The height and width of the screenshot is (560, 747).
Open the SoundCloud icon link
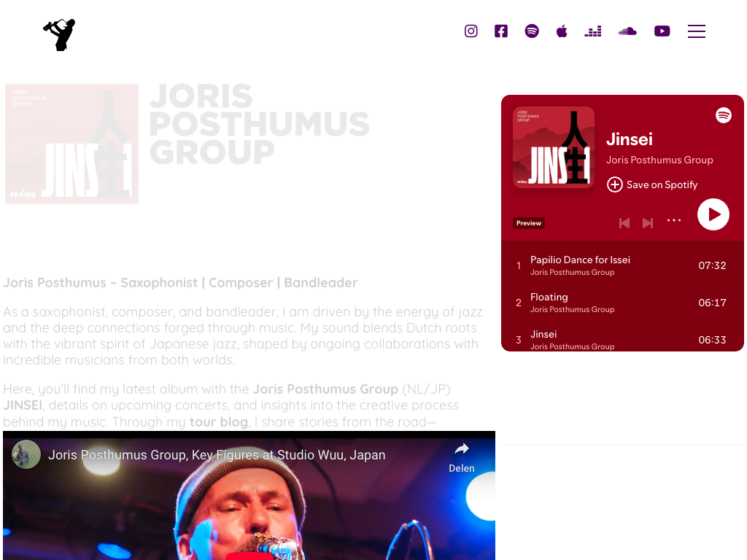pos(627,31)
